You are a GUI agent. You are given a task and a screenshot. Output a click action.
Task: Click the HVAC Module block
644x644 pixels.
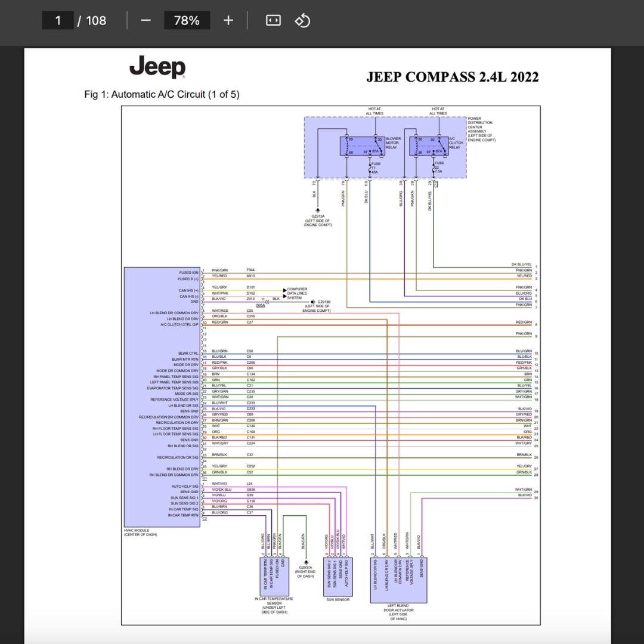162,397
